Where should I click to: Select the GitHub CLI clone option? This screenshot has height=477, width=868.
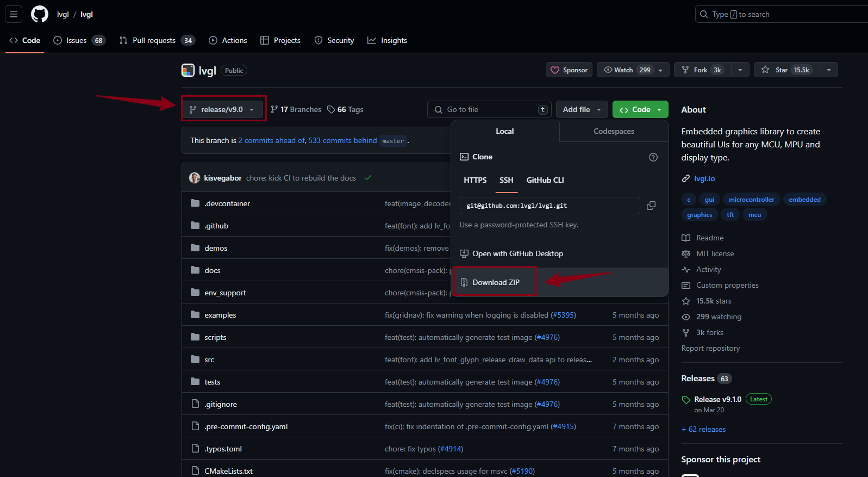point(545,180)
